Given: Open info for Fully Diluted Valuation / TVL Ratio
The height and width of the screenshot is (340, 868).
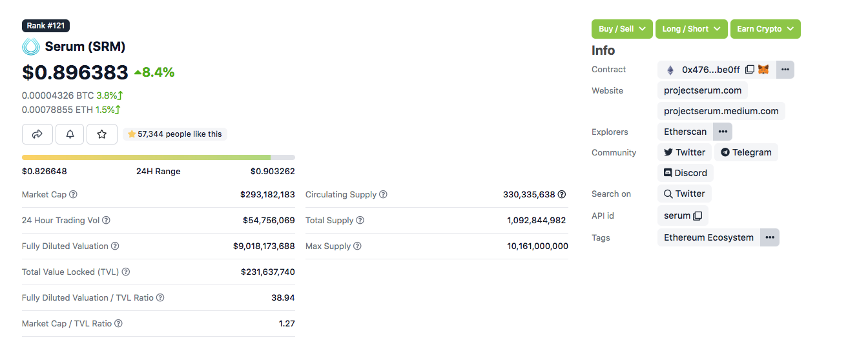Looking at the screenshot, I should pyautogui.click(x=160, y=297).
